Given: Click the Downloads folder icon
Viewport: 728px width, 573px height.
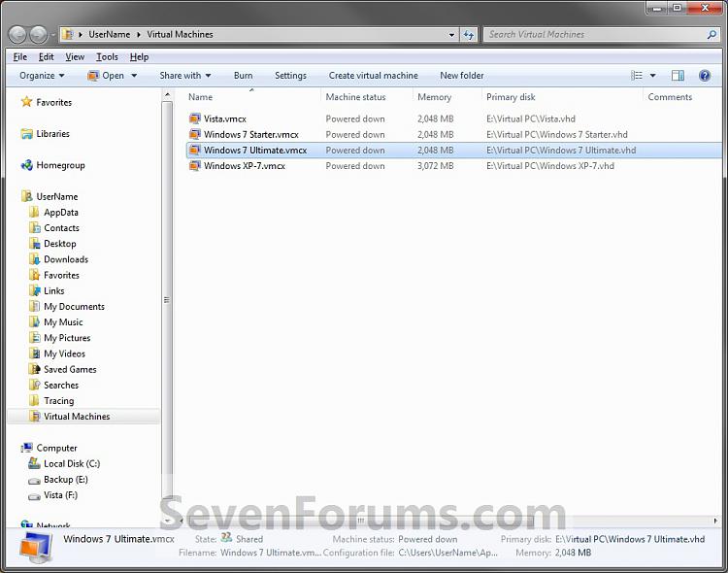Looking at the screenshot, I should [34, 259].
